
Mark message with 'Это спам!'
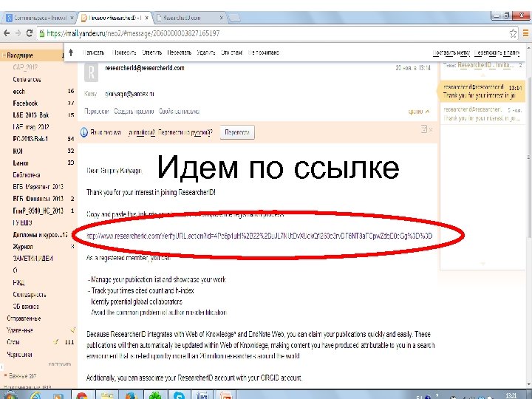(x=231, y=52)
